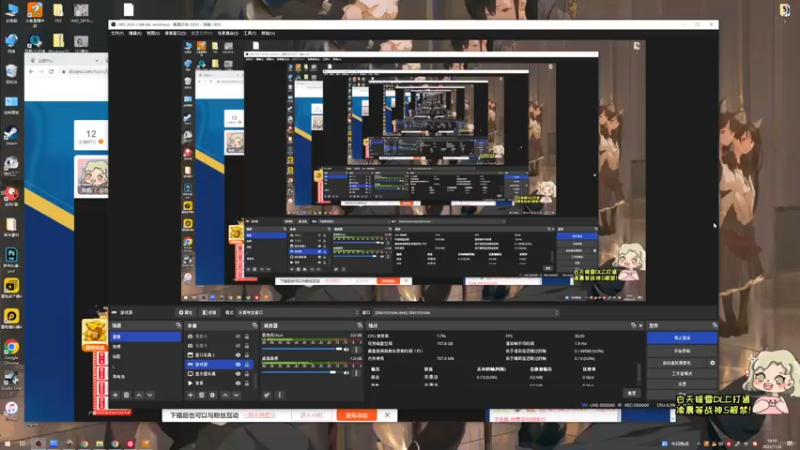Mute the first mixer channel speaker icon
800x450 pixels.
[347, 349]
